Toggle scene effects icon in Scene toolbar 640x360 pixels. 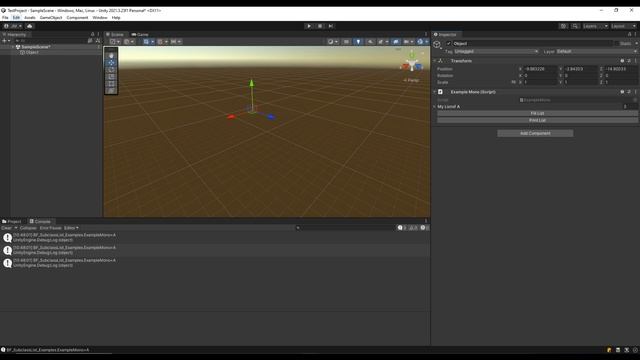click(382, 42)
